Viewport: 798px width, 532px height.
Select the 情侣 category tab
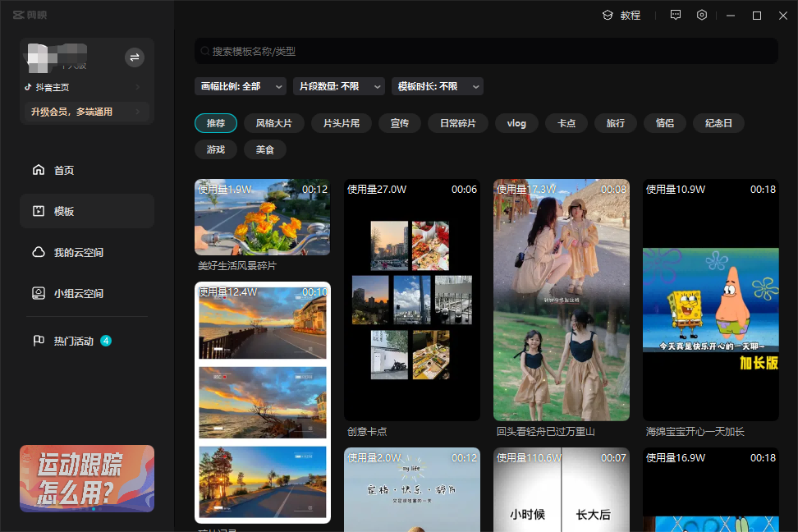(665, 123)
